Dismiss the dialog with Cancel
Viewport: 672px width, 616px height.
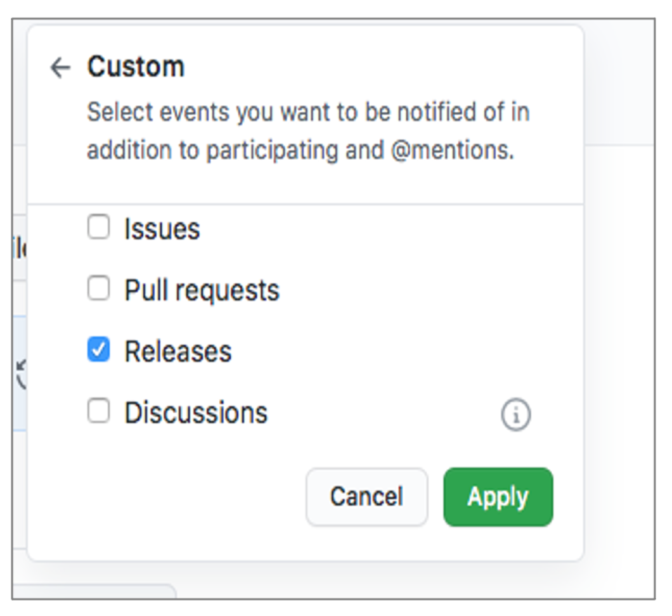coord(367,497)
